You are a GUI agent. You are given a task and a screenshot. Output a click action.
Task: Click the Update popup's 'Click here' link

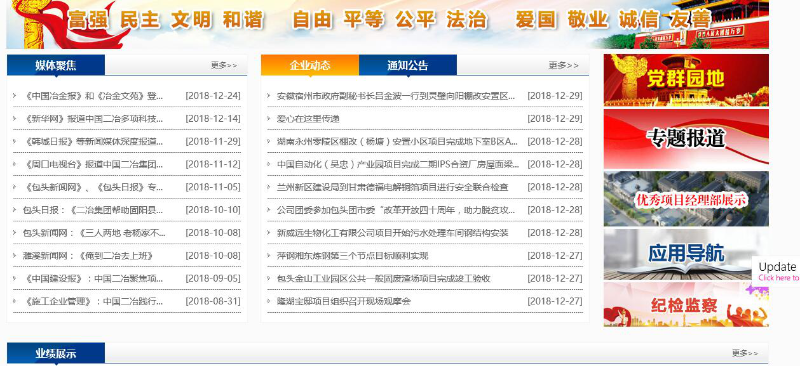(779, 278)
